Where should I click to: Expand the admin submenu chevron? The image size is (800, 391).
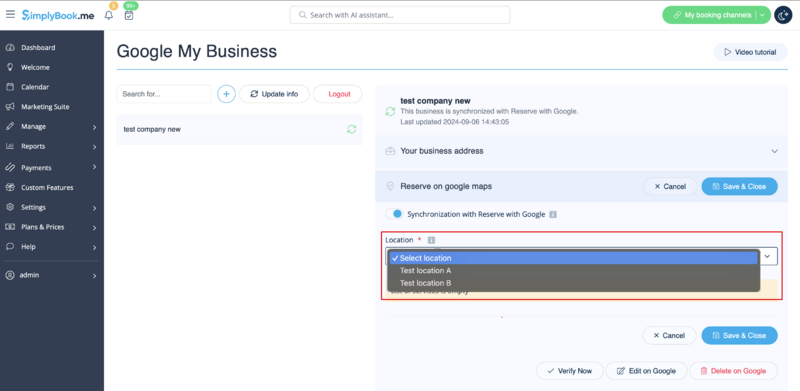(x=94, y=276)
